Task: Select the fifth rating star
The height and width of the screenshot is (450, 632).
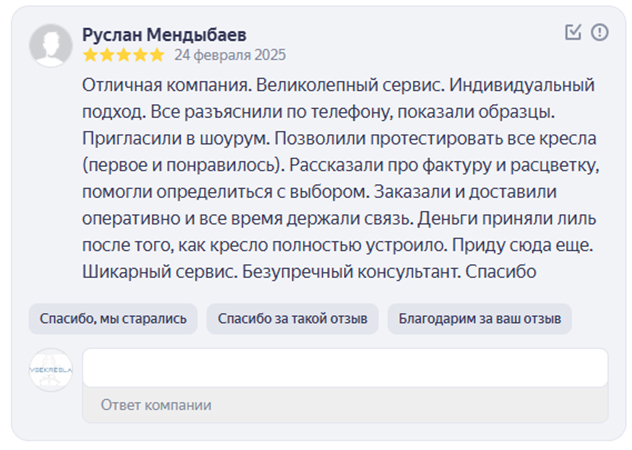Action: click(156, 55)
